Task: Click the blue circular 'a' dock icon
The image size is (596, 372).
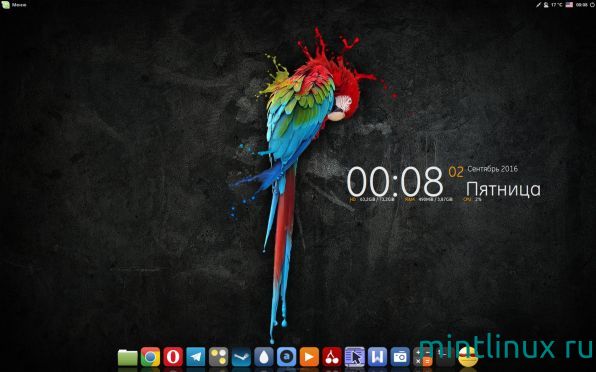Action: [x=286, y=357]
